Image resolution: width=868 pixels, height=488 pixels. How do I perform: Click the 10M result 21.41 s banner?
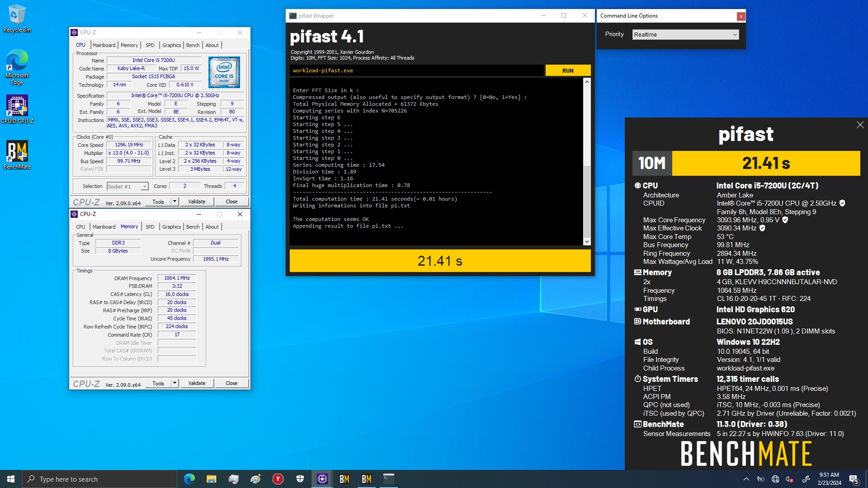pyautogui.click(x=746, y=163)
